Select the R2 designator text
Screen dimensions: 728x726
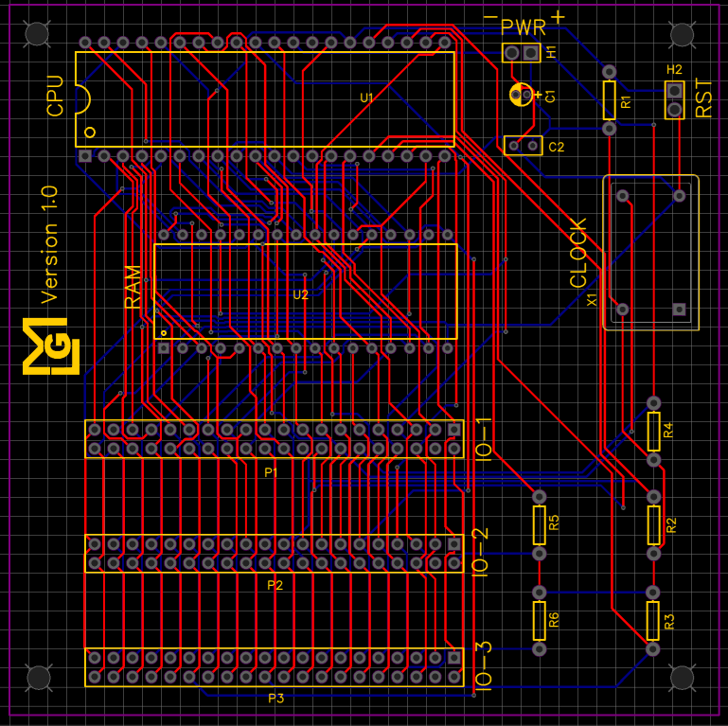(x=671, y=525)
